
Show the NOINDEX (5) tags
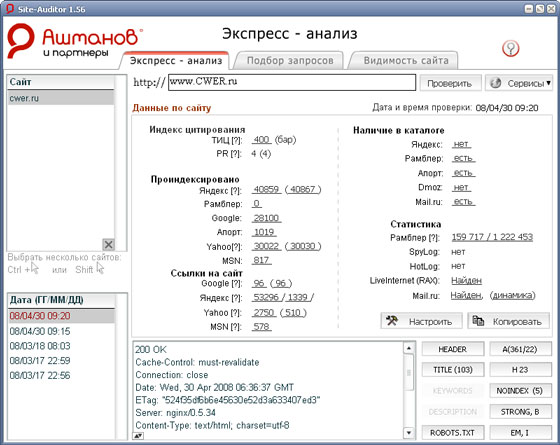(x=520, y=391)
